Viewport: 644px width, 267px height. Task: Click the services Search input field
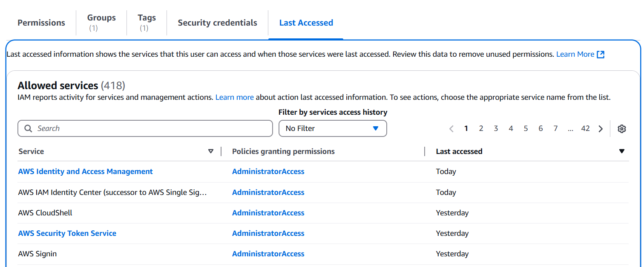click(149, 129)
